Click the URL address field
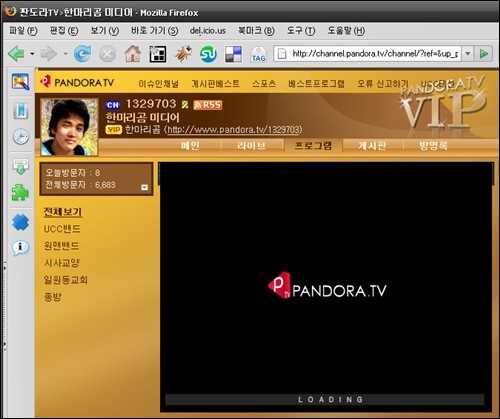This screenshot has width=500, height=419. [368, 53]
